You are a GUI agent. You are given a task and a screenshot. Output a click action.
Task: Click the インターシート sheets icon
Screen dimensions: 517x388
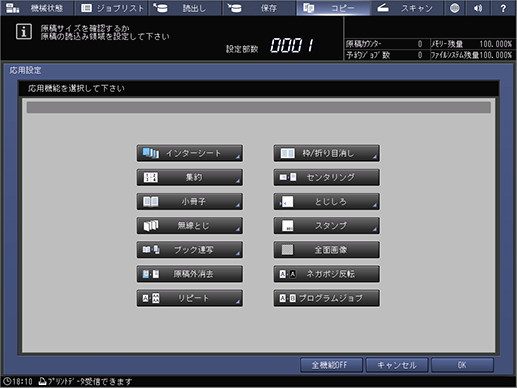click(151, 153)
